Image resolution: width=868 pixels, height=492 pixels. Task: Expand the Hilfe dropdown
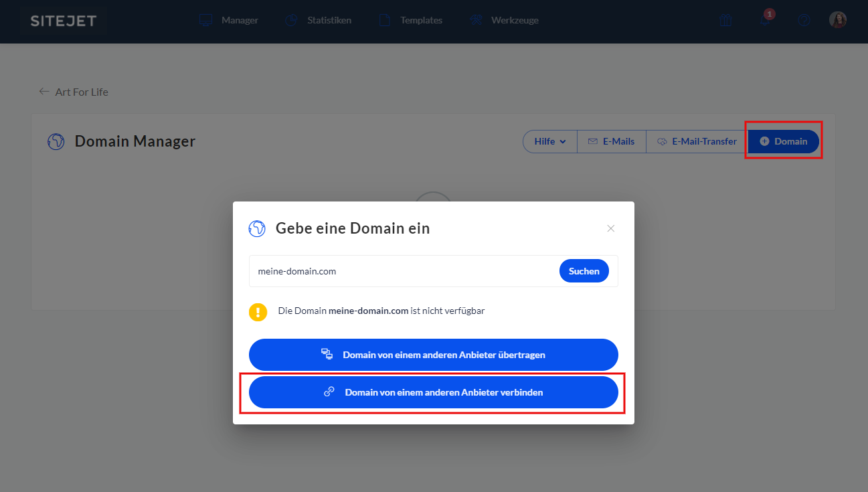click(x=549, y=141)
